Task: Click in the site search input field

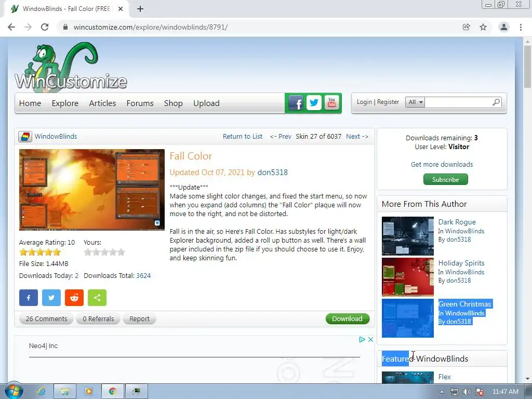Action: click(x=458, y=102)
